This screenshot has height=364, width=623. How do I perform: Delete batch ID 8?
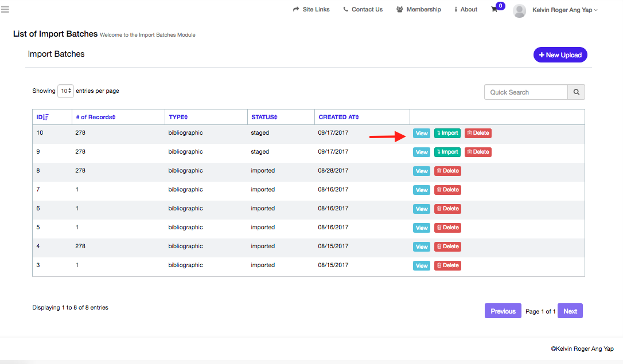[447, 171]
